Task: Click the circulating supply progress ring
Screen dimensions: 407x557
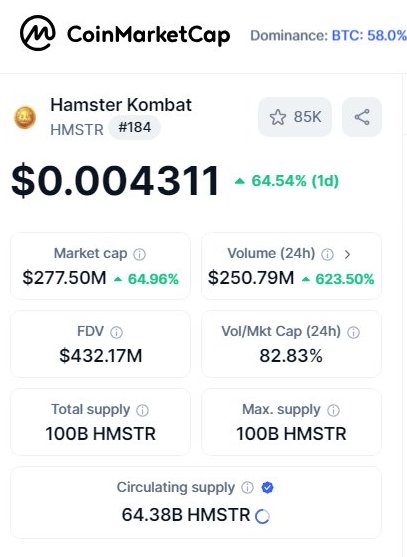Action: tap(262, 516)
